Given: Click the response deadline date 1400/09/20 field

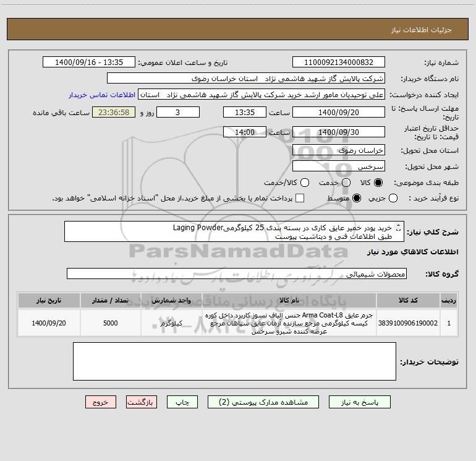Looking at the screenshot, I should pos(339,112).
